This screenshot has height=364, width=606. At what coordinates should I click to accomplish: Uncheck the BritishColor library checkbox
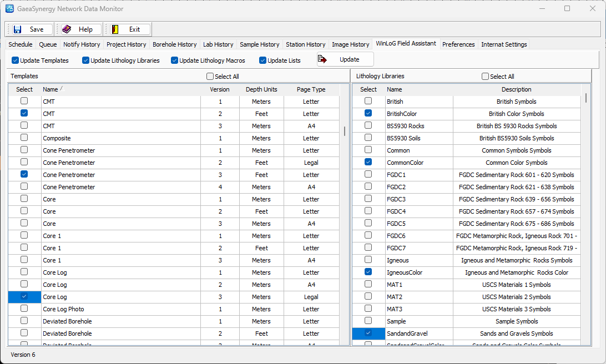[368, 113]
